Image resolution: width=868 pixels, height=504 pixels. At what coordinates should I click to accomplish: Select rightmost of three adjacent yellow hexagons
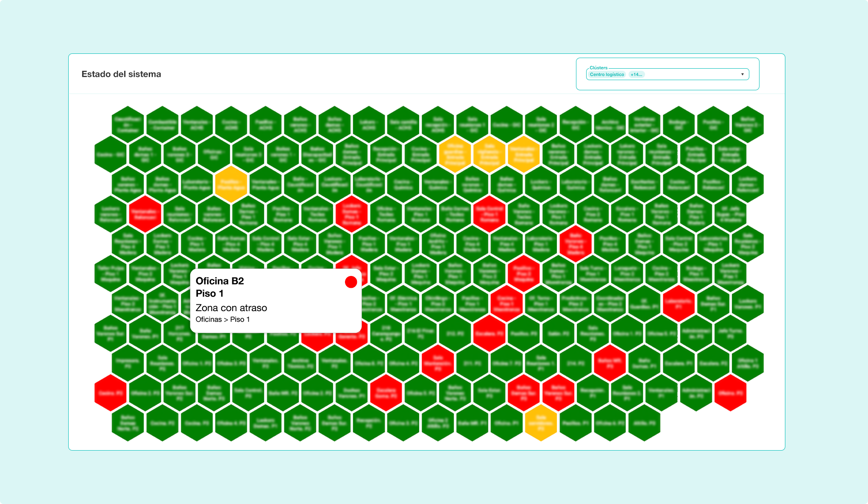pos(523,154)
